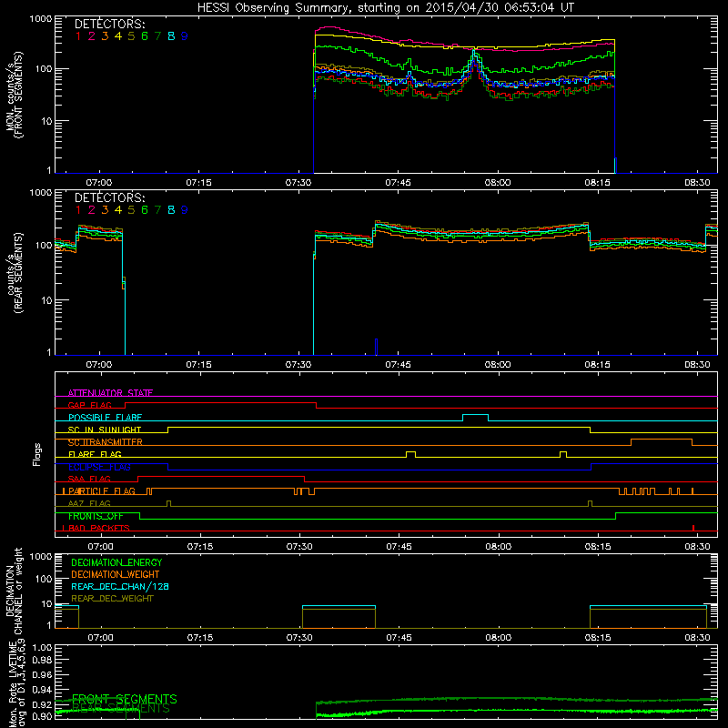This screenshot has height=728, width=728.
Task: Click the DECIMATION_ENERGY legend entry
Action: tap(116, 562)
